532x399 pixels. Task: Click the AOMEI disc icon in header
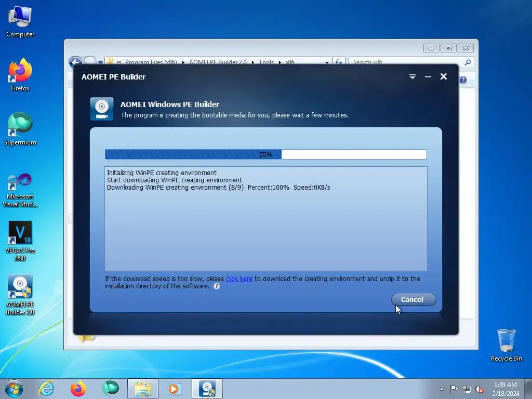[x=102, y=109]
